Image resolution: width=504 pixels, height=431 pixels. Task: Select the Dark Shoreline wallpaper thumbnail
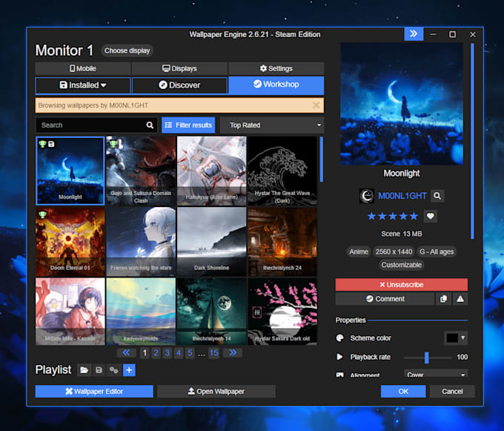point(212,240)
